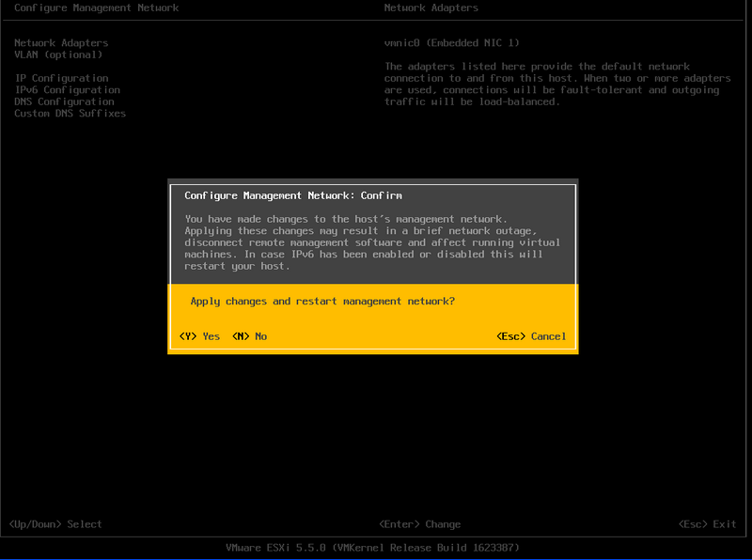Click the Enter Change hint
752x560 pixels.
(419, 524)
